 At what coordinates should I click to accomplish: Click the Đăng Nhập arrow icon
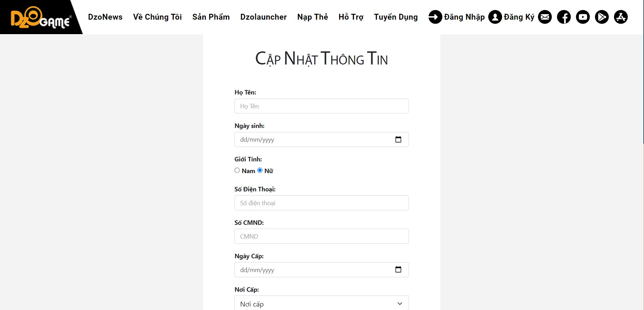pyautogui.click(x=435, y=17)
